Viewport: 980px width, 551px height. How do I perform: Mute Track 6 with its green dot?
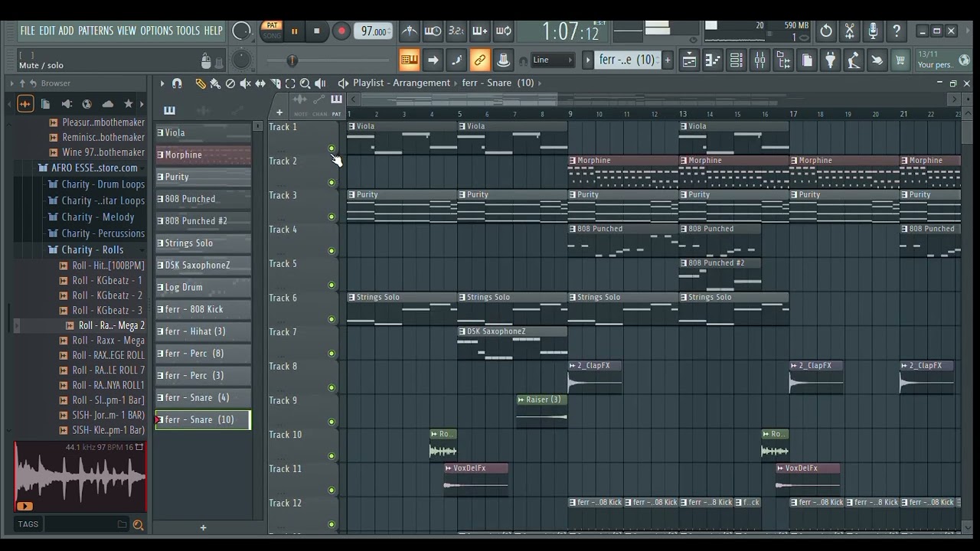click(x=332, y=319)
